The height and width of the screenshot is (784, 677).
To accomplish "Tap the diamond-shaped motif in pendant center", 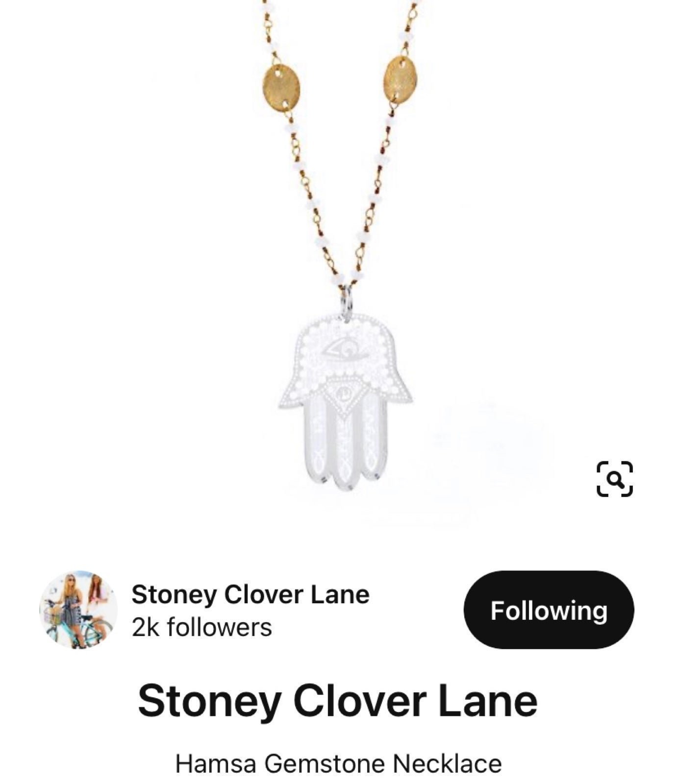I will [x=345, y=394].
